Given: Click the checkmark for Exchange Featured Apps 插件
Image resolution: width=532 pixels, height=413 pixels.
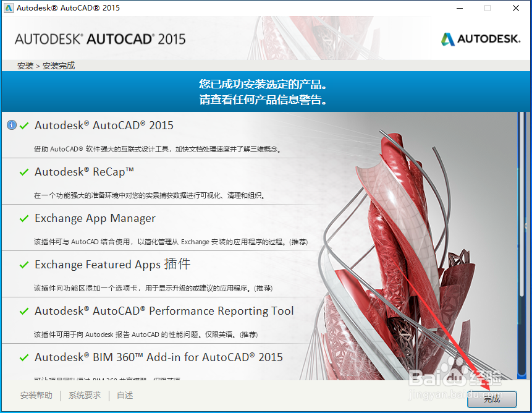Looking at the screenshot, I should [23, 265].
